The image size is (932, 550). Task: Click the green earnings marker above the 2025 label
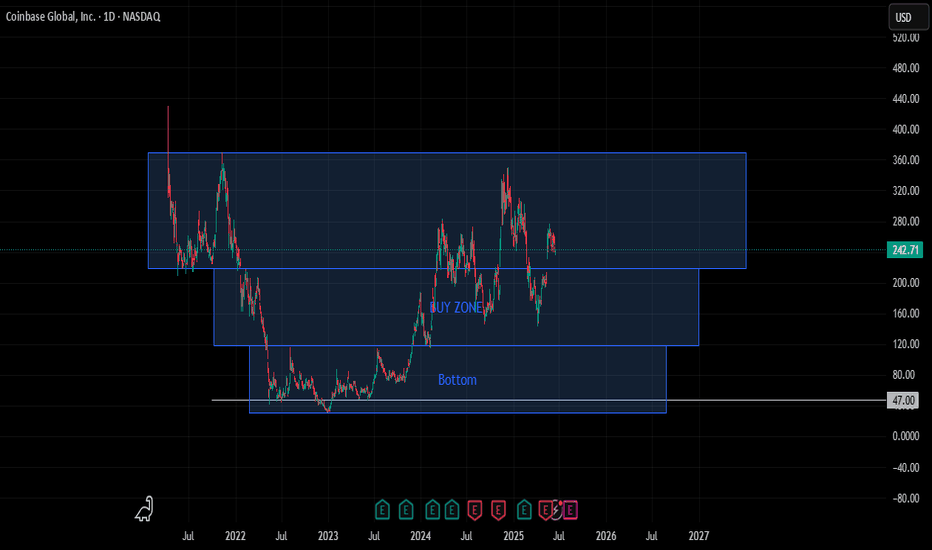(x=524, y=510)
